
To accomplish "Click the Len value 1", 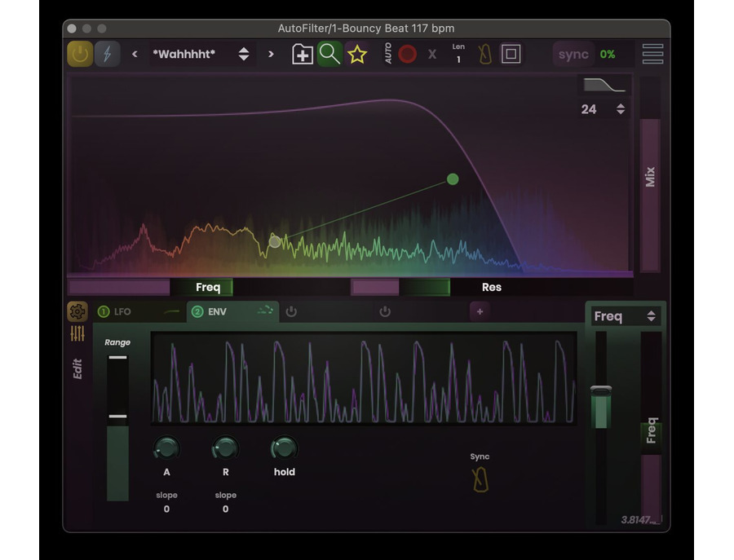I will click(x=458, y=60).
